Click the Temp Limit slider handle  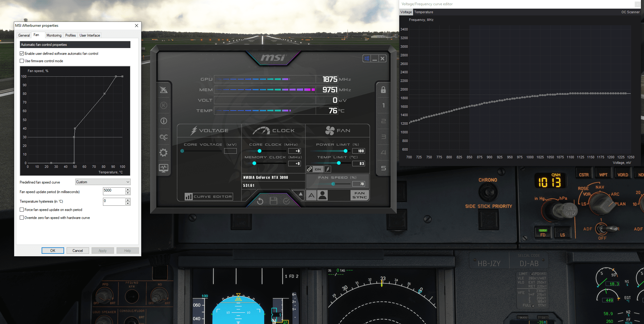(x=339, y=163)
